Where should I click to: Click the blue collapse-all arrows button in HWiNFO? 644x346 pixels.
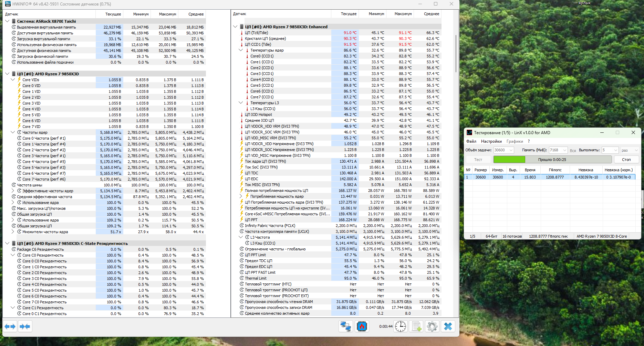[25, 326]
